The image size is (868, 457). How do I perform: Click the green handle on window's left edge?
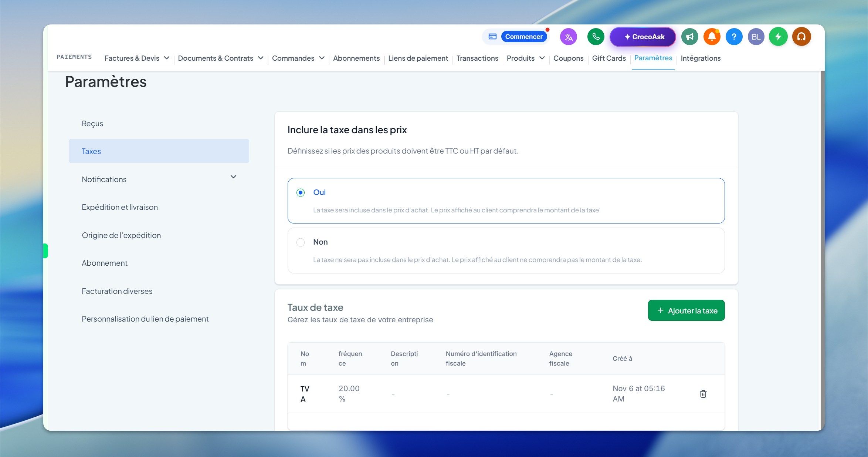tap(45, 251)
